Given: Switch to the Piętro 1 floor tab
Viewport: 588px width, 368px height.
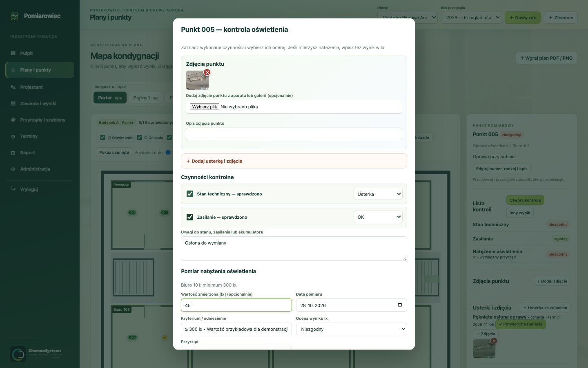Looking at the screenshot, I should [x=146, y=98].
